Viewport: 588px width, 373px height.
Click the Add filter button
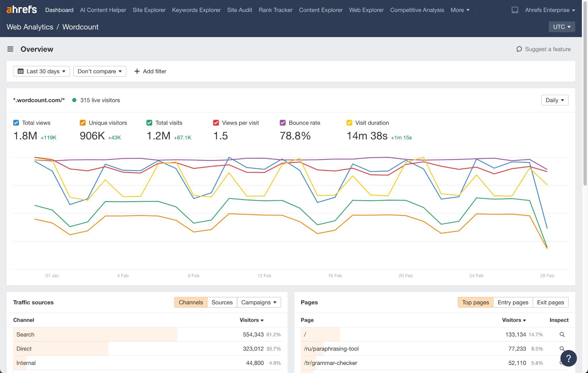[150, 71]
